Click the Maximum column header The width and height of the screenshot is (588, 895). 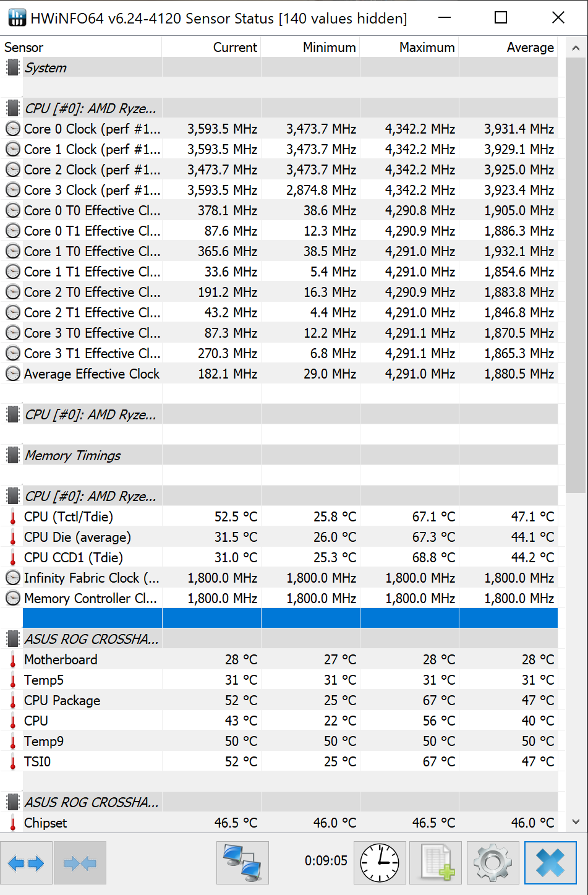click(427, 48)
